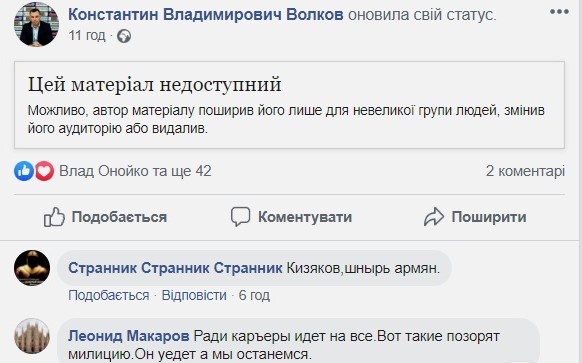The image size is (582, 363).
Task: Open the 11 год post timestamp
Action: tap(87, 36)
